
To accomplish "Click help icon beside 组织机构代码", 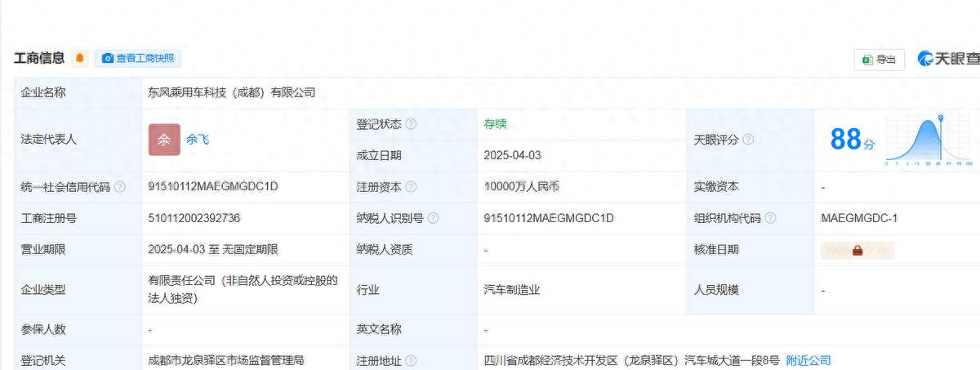I will [770, 218].
